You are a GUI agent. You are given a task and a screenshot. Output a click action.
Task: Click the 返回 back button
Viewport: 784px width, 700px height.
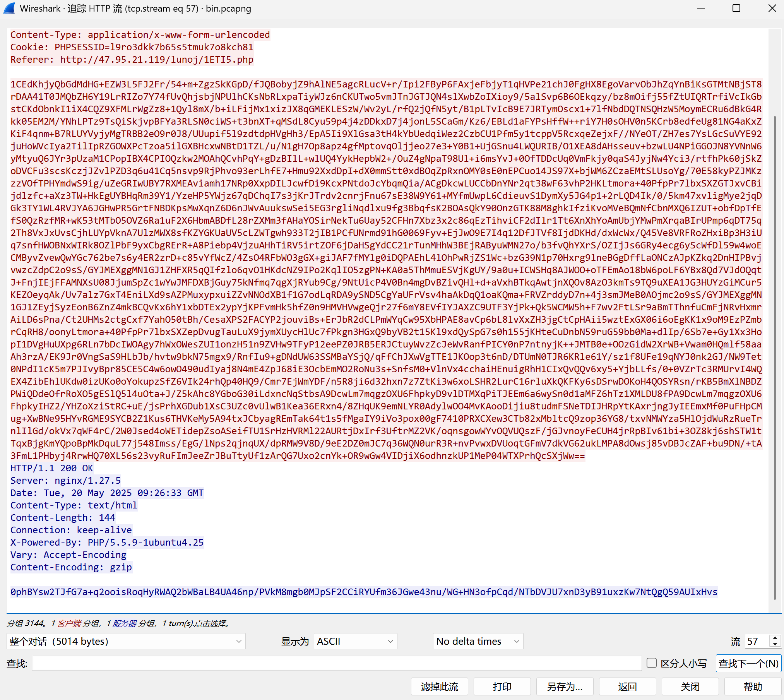[x=627, y=686]
